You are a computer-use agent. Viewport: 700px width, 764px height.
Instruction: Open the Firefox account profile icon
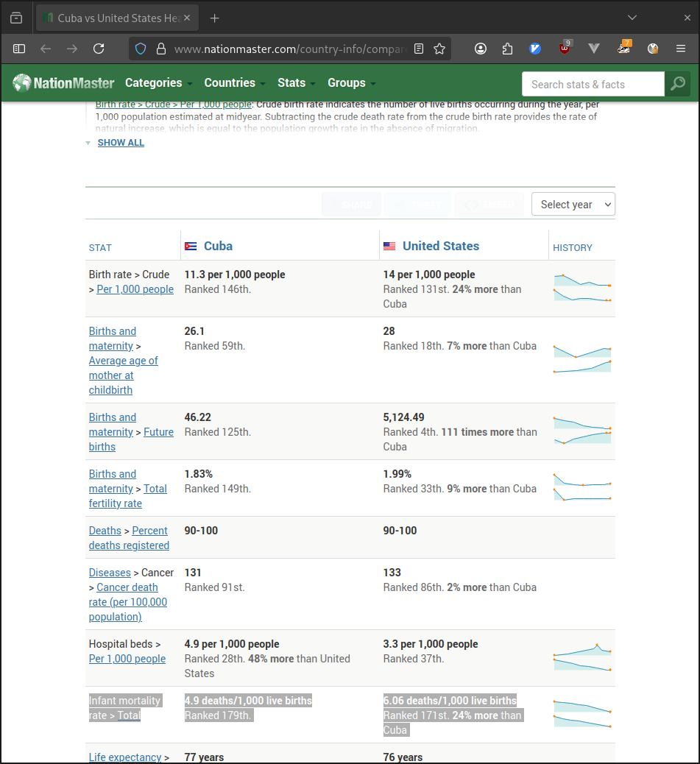click(481, 49)
